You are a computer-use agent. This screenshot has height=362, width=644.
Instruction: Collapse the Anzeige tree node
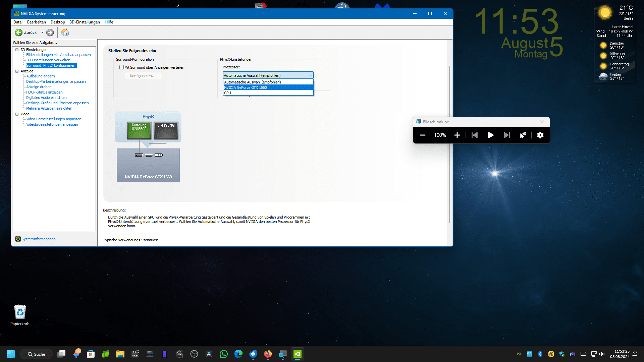(17, 71)
